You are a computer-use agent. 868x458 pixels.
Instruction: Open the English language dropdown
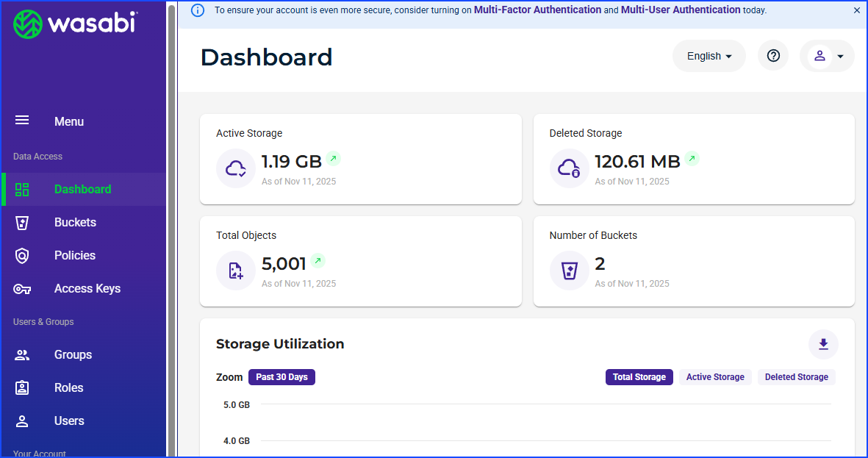pyautogui.click(x=709, y=56)
